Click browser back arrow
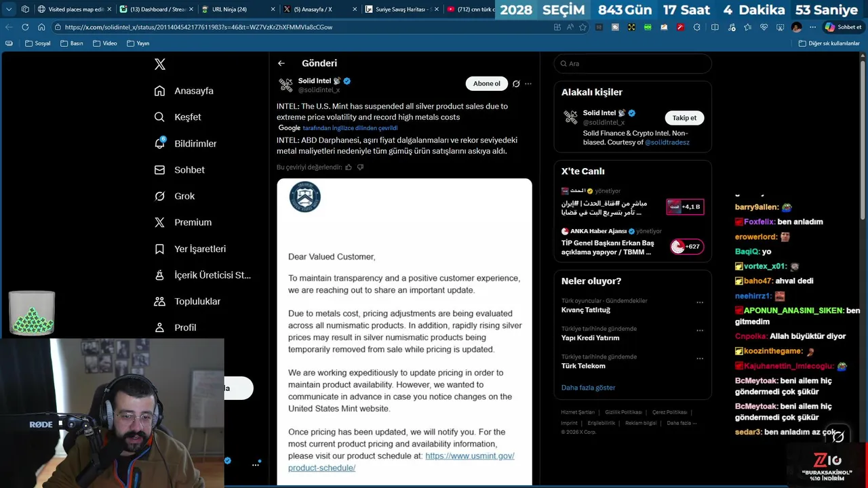Image resolution: width=868 pixels, height=488 pixels. [9, 27]
